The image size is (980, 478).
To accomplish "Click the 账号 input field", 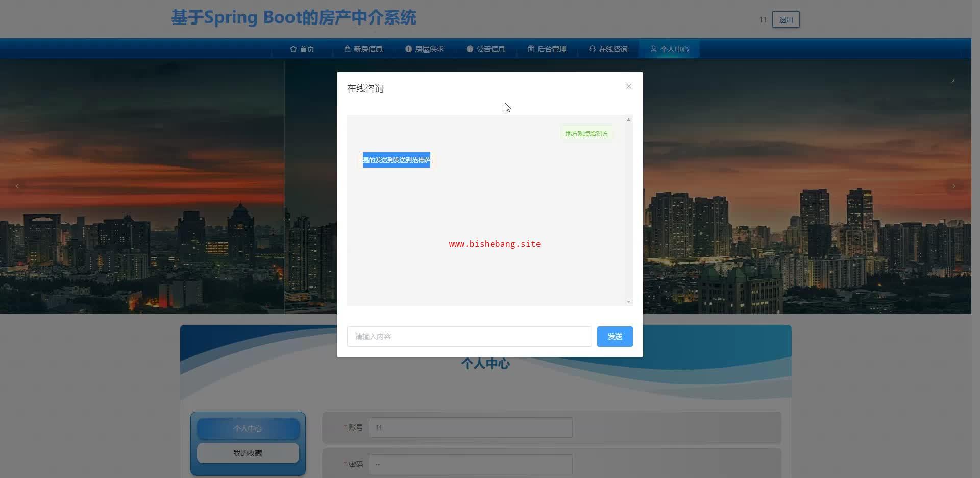I will point(470,427).
